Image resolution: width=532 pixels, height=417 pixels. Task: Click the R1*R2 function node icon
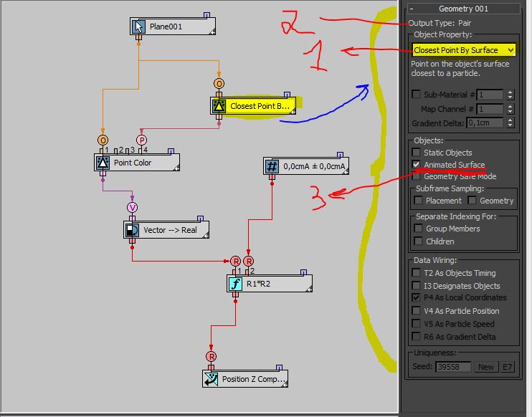(235, 284)
